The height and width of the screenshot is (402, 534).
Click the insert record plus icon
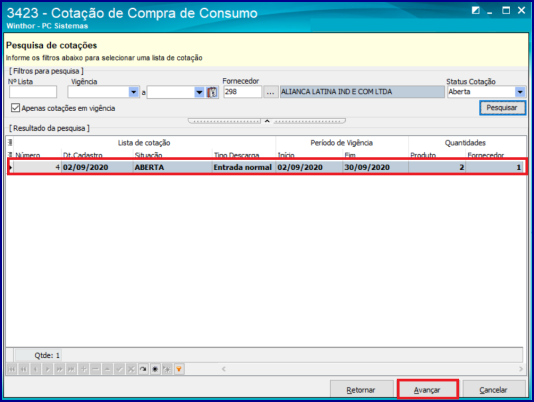83,369
